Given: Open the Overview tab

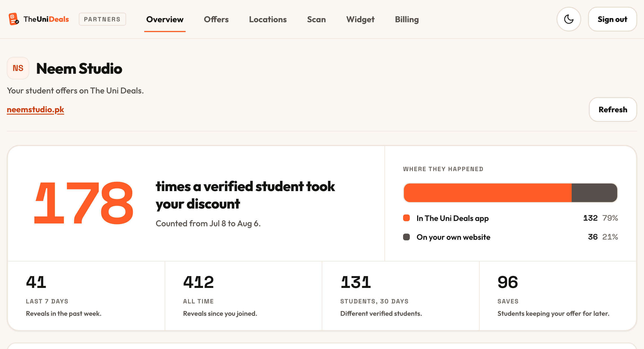Looking at the screenshot, I should [165, 19].
